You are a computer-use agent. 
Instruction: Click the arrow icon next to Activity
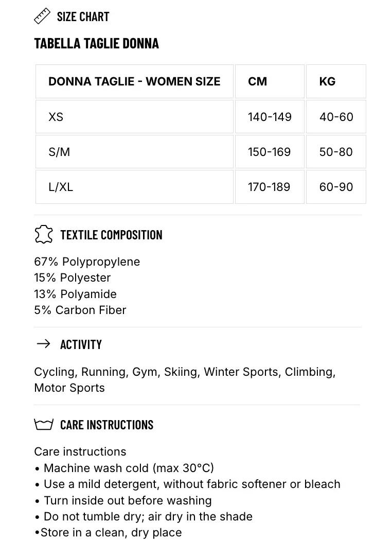[43, 343]
